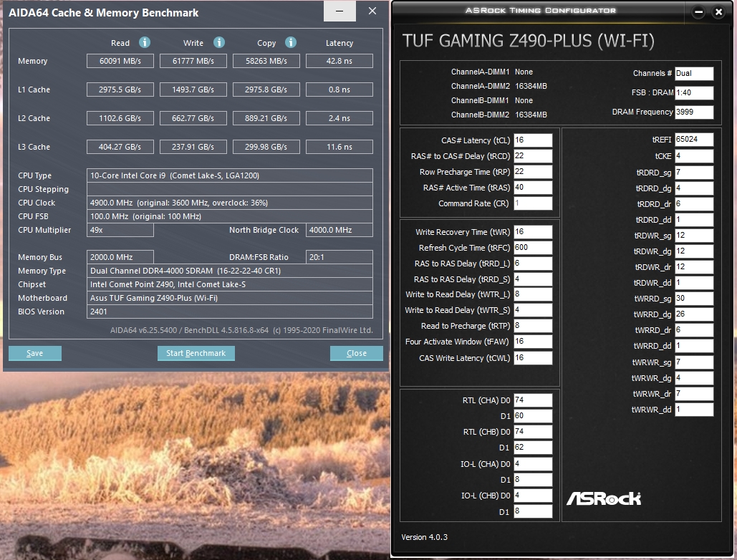Click the Read to Precharge (tRTP) field

tap(533, 326)
